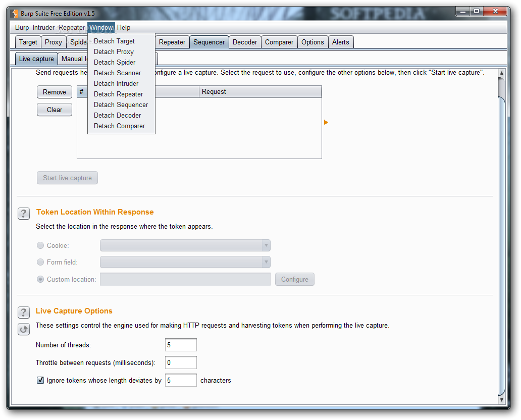Switch to the Comparer tab

point(279,42)
